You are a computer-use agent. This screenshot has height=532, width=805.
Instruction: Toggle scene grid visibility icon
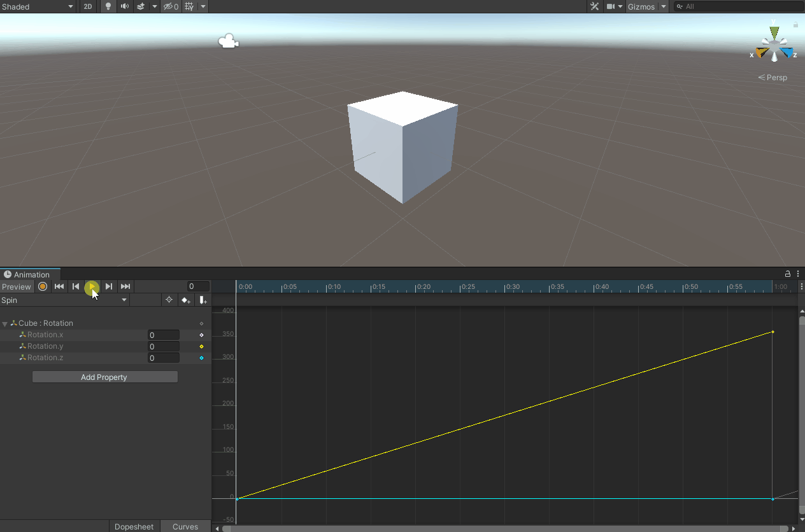pos(189,6)
